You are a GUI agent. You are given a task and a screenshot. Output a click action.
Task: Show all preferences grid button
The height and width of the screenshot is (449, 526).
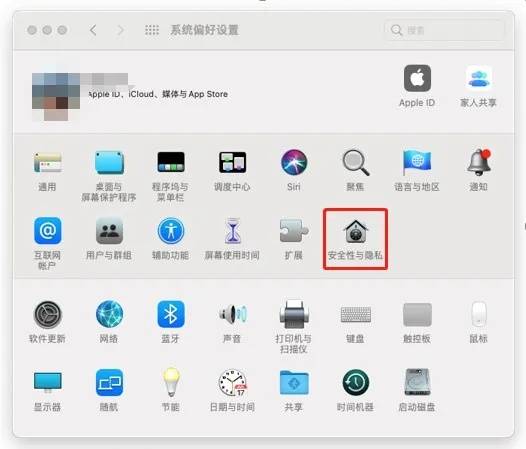coord(152,30)
